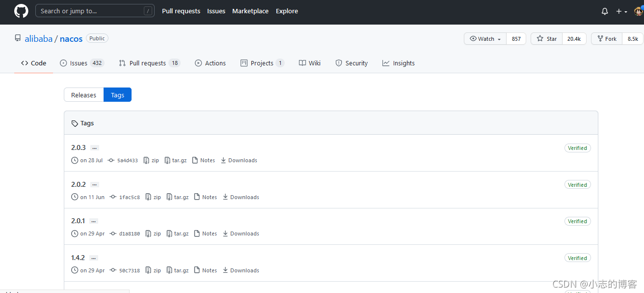This screenshot has width=644, height=293.
Task: Download zip for tag 2.0.3
Action: point(151,160)
